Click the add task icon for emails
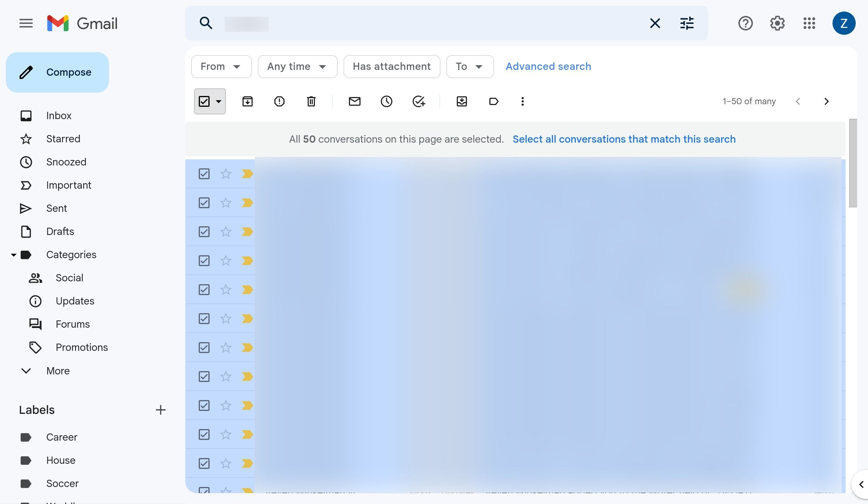 pyautogui.click(x=418, y=101)
